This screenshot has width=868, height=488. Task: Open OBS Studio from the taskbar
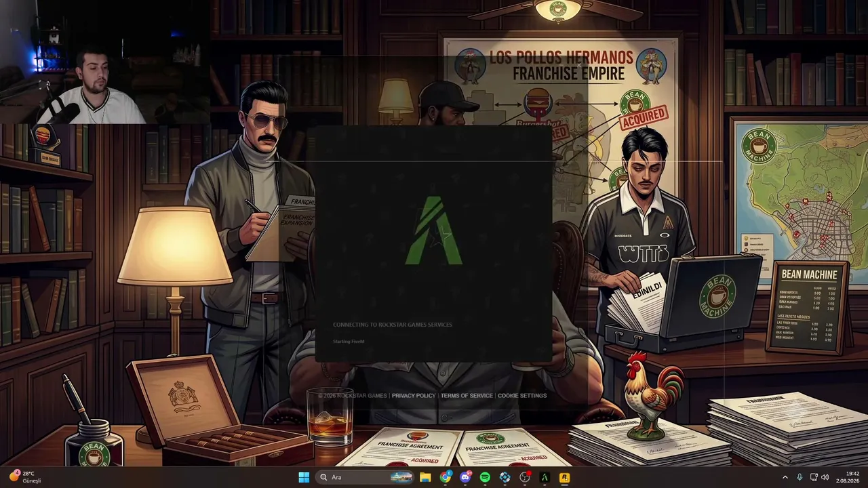pos(524,477)
